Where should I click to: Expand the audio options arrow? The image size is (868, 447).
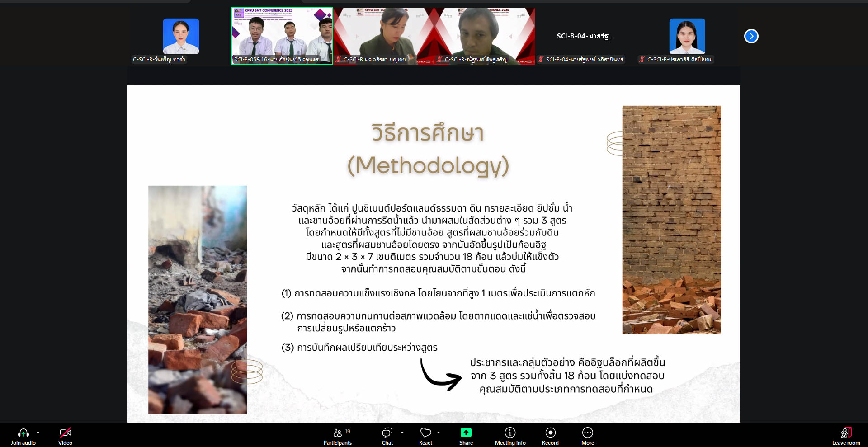(38, 433)
